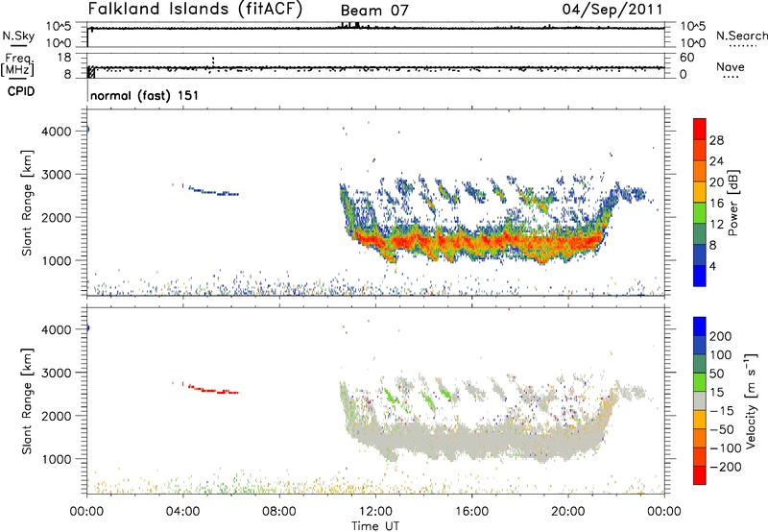Click the Velocity [m s-1] colorbar title
The width and height of the screenshot is (768, 532).
(x=751, y=400)
